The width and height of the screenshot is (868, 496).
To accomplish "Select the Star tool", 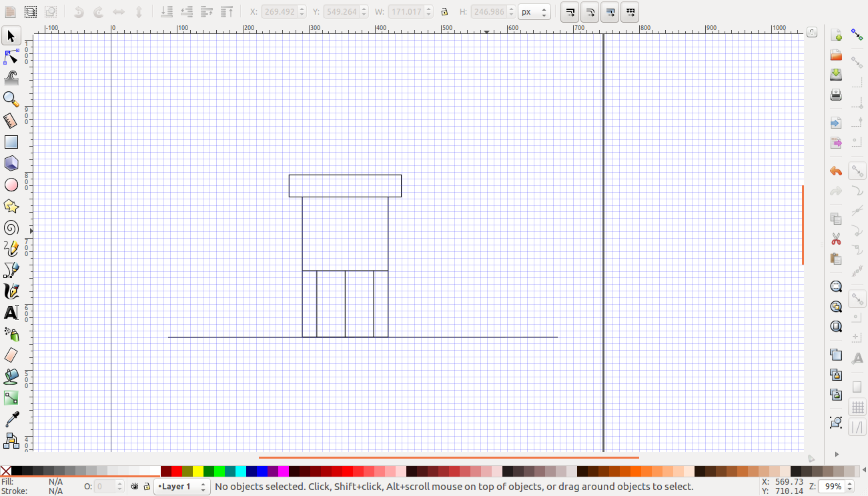I will point(11,206).
